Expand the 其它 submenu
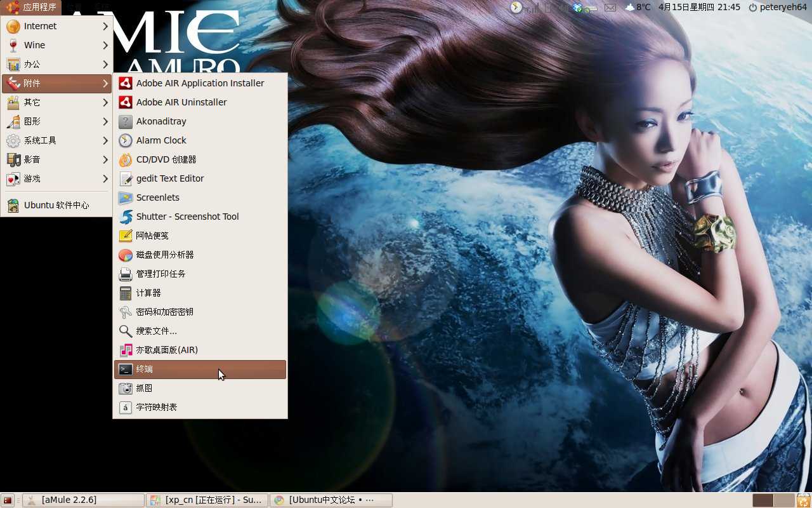The height and width of the screenshot is (508, 812). click(56, 102)
